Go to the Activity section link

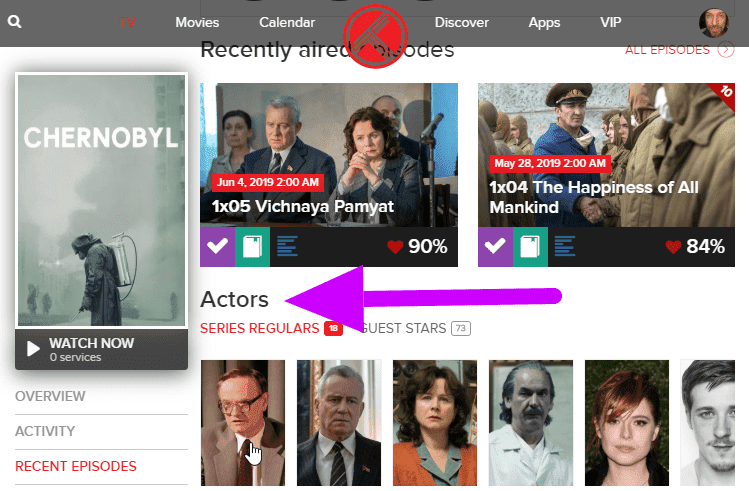pos(45,431)
